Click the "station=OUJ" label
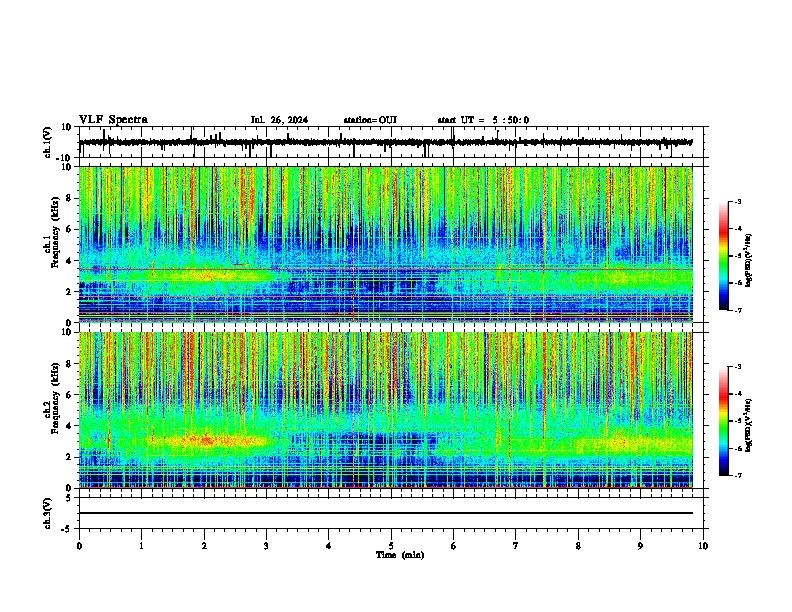 370,120
